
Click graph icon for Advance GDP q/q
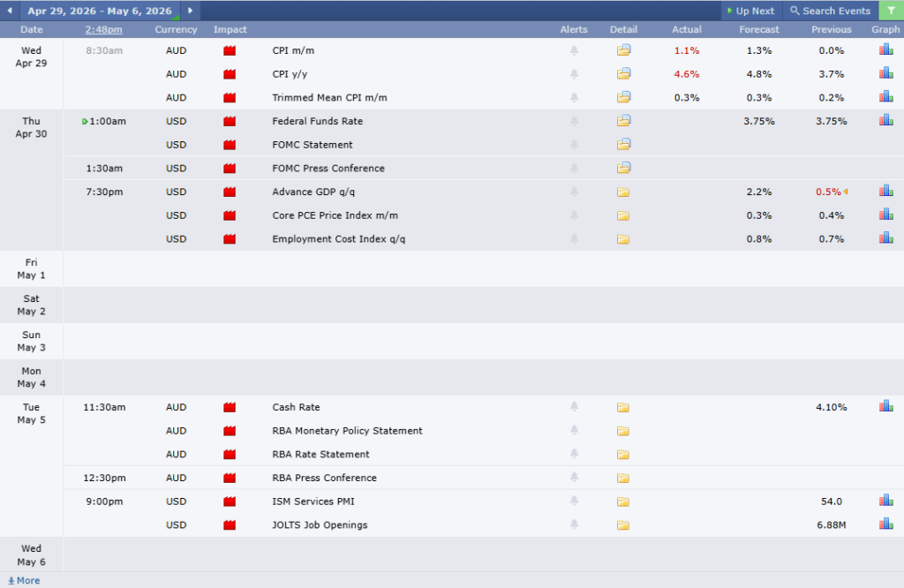(x=885, y=192)
